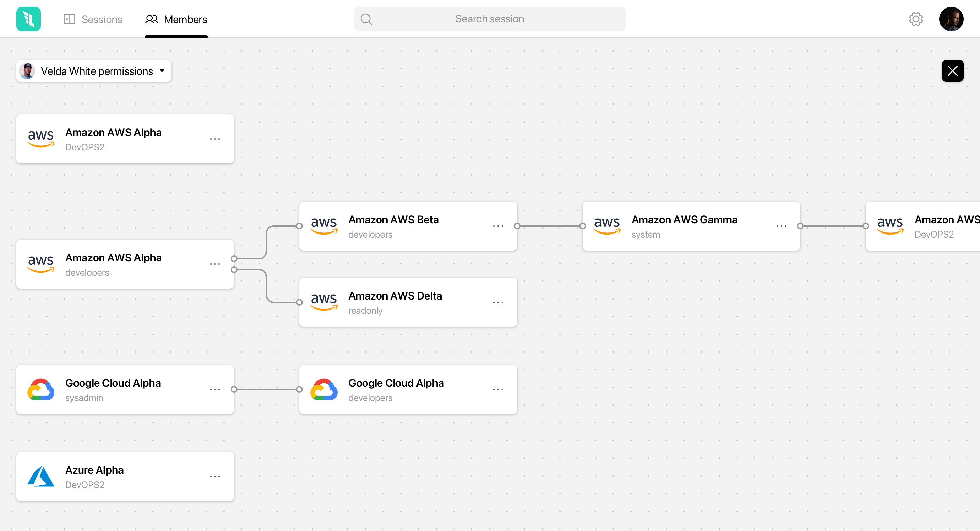Click Google Cloud logo on developers card

pyautogui.click(x=324, y=389)
